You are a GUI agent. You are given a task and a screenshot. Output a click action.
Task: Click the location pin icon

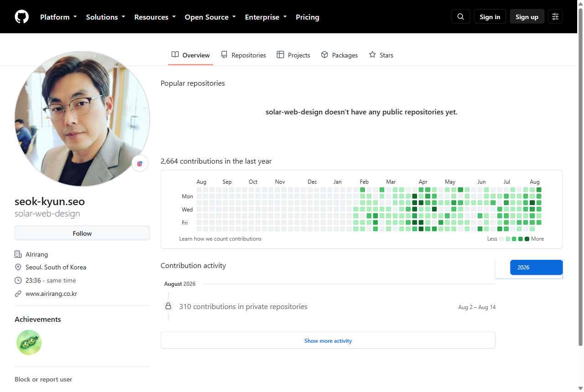point(18,267)
